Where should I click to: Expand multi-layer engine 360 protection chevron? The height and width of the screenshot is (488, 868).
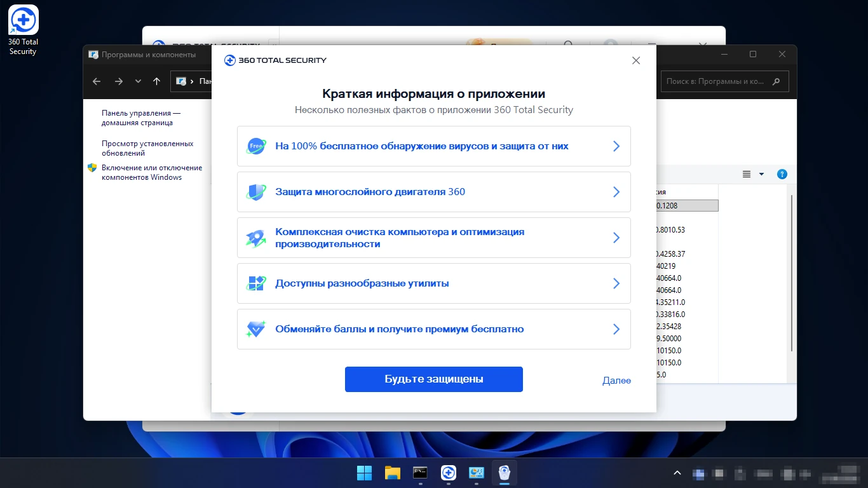[x=616, y=192]
